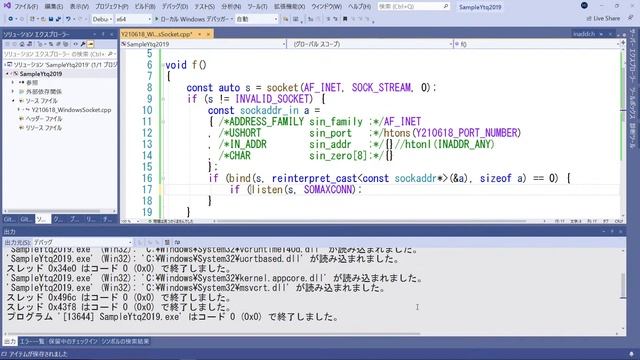
Task: Toggle Solution Explorer preview selected items icon
Action: pyautogui.click(x=91, y=44)
